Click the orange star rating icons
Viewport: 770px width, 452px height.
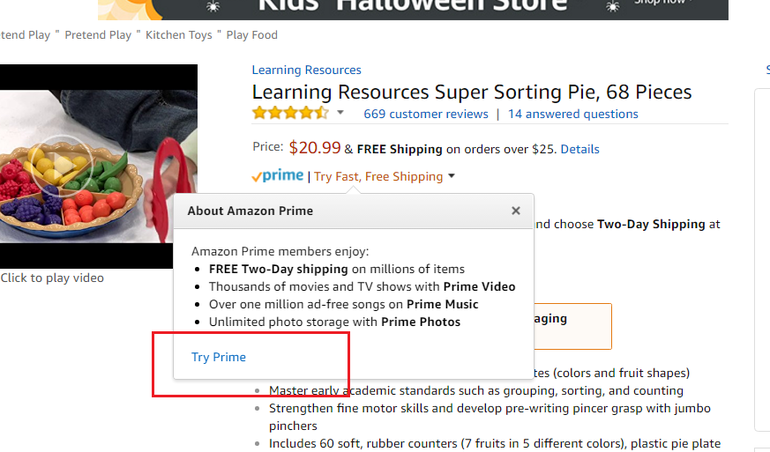pyautogui.click(x=290, y=113)
